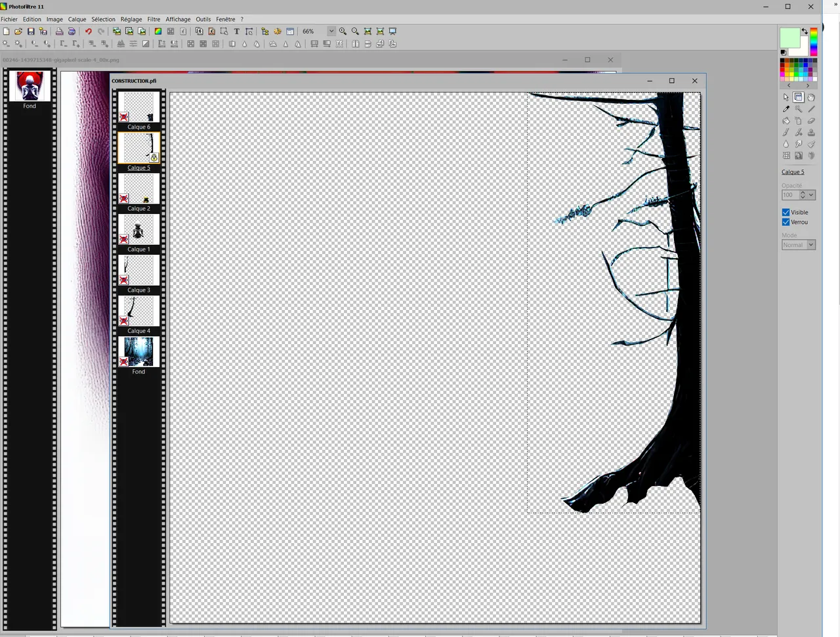Activate the hand Move tool
Viewport: 840px width, 637px height.
811,97
